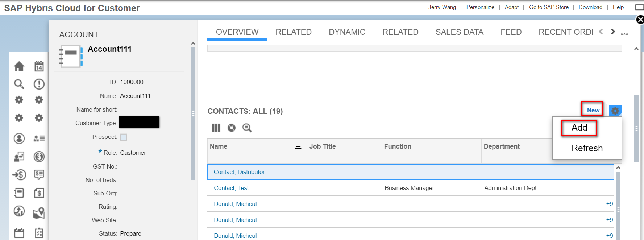Open the Personalize link

[x=480, y=7]
